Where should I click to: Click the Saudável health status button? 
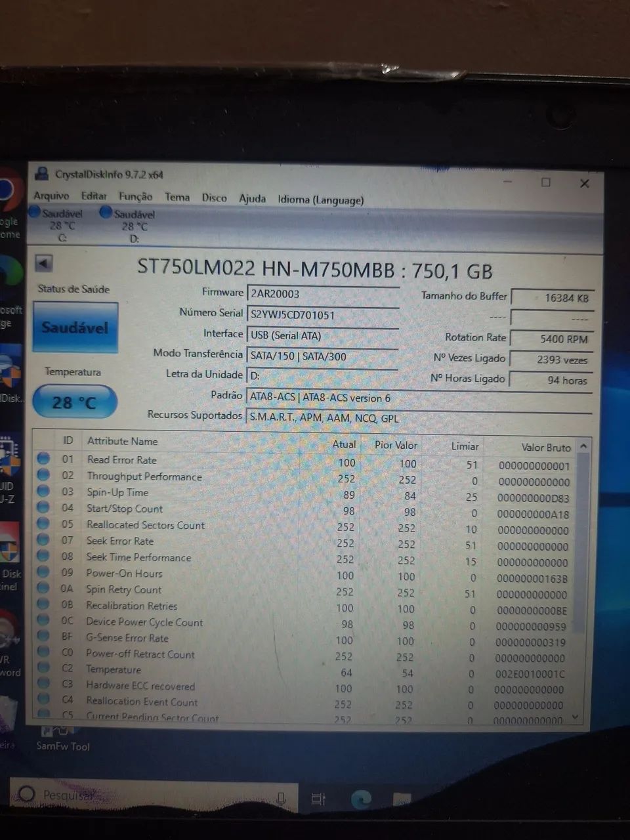pos(75,327)
